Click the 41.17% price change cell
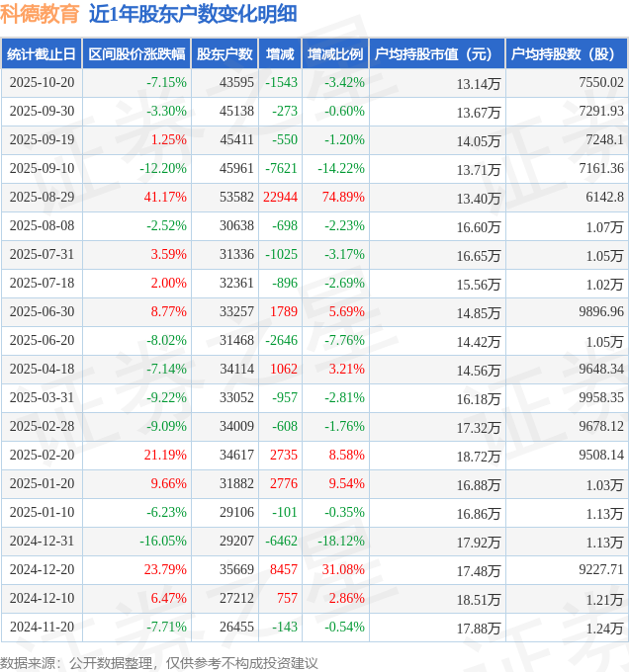This screenshot has width=629, height=672. 165,198
